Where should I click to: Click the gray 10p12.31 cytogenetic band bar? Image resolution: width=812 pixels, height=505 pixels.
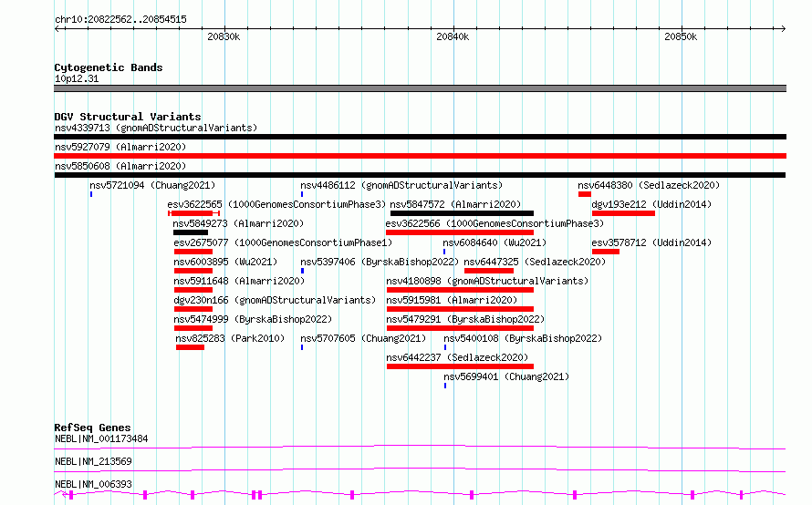click(420, 88)
